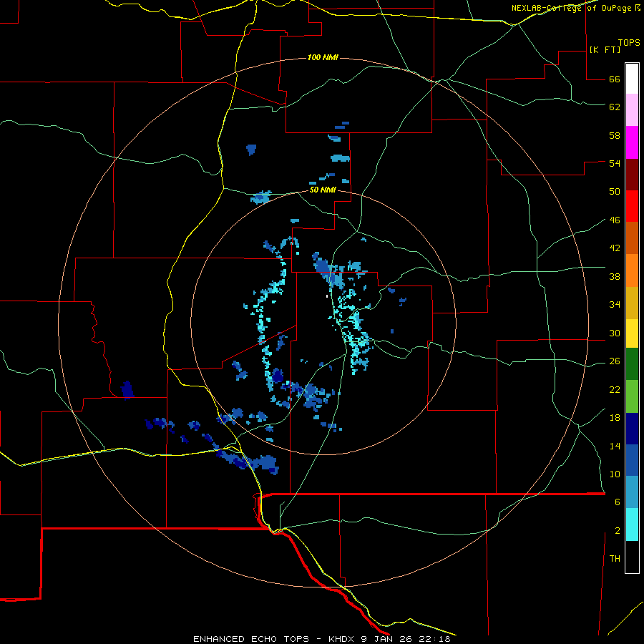Screen dimensions: 644x644
Task: Click the '54' legend scale value
Action: [x=615, y=163]
